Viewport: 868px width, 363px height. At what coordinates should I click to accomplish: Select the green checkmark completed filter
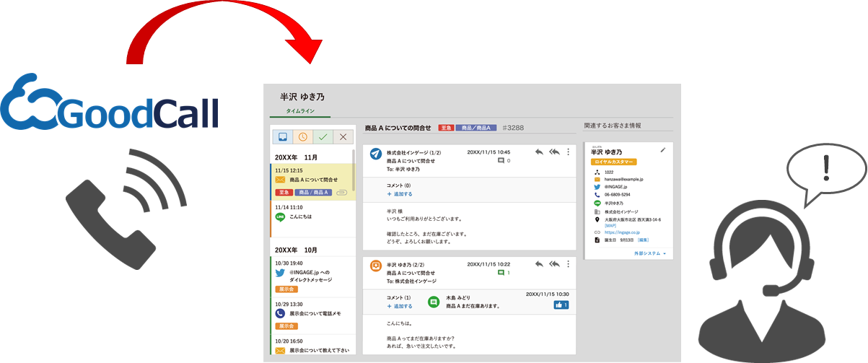pyautogui.click(x=323, y=137)
